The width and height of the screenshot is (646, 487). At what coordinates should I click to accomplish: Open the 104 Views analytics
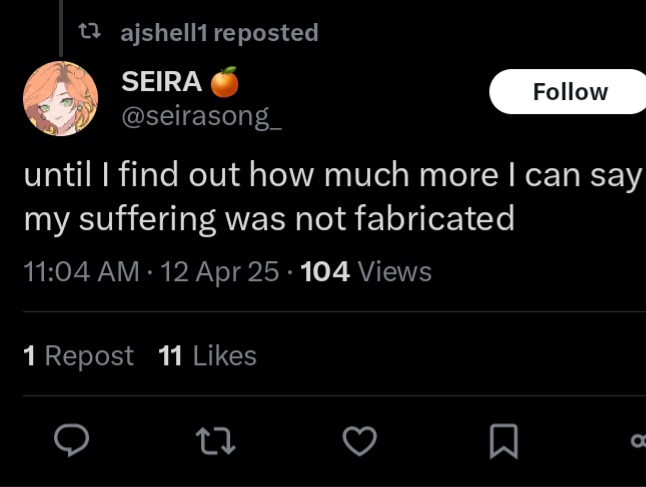click(366, 272)
